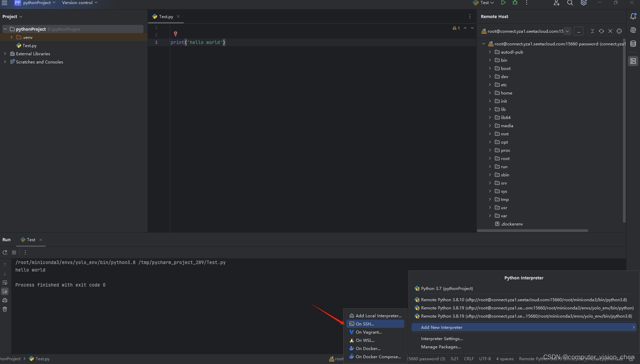This screenshot has width=640, height=364.
Task: Open Notifications bell tool window
Action: (x=633, y=16)
